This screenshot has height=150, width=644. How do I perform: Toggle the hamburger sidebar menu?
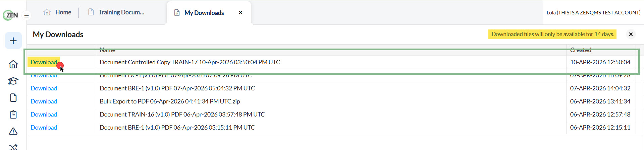pos(26,15)
